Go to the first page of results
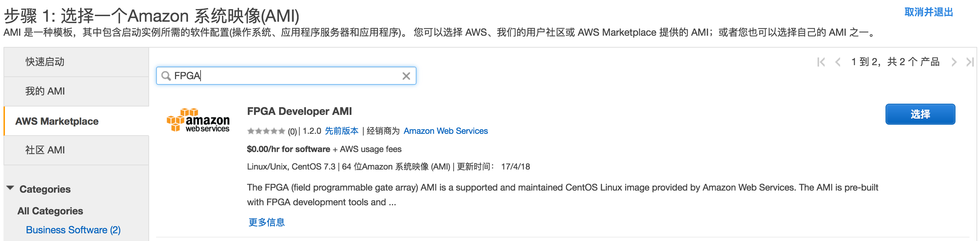 pos(821,62)
